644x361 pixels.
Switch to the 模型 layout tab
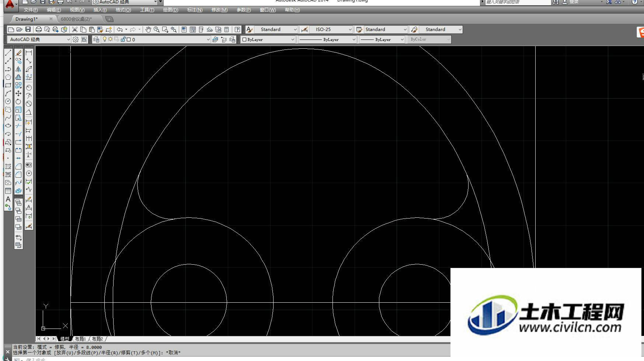65,339
